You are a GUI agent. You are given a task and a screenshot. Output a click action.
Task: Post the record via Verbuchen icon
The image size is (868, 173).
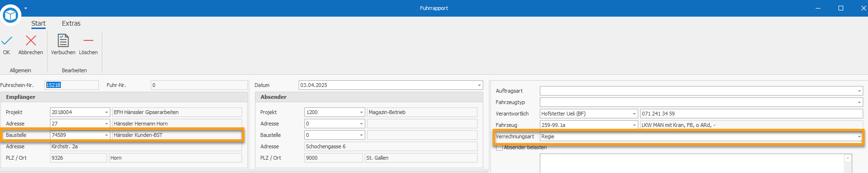[x=63, y=41]
